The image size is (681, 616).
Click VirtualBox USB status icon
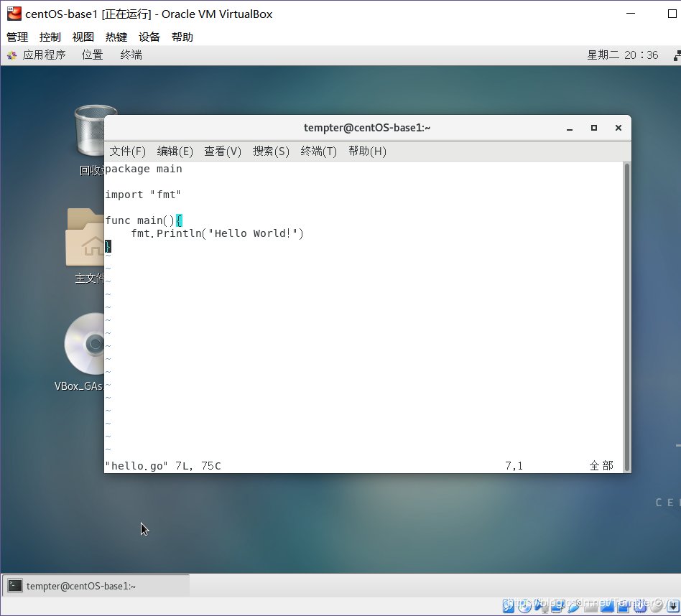point(573,605)
